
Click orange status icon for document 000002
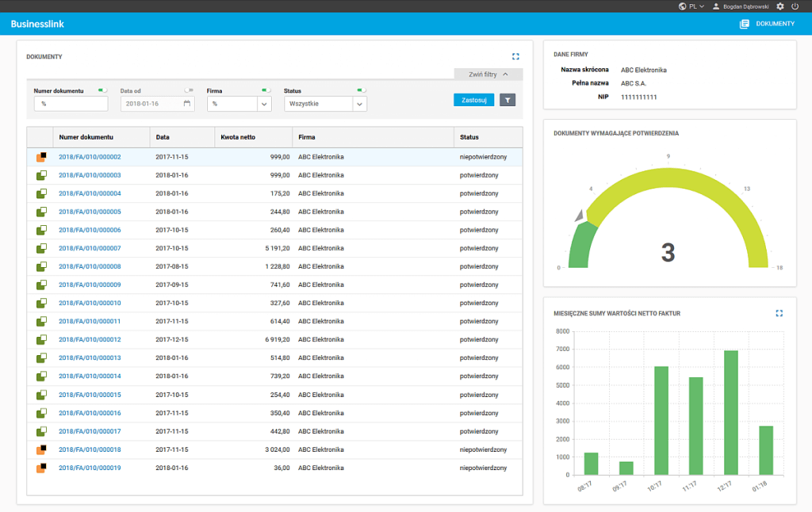(x=41, y=157)
